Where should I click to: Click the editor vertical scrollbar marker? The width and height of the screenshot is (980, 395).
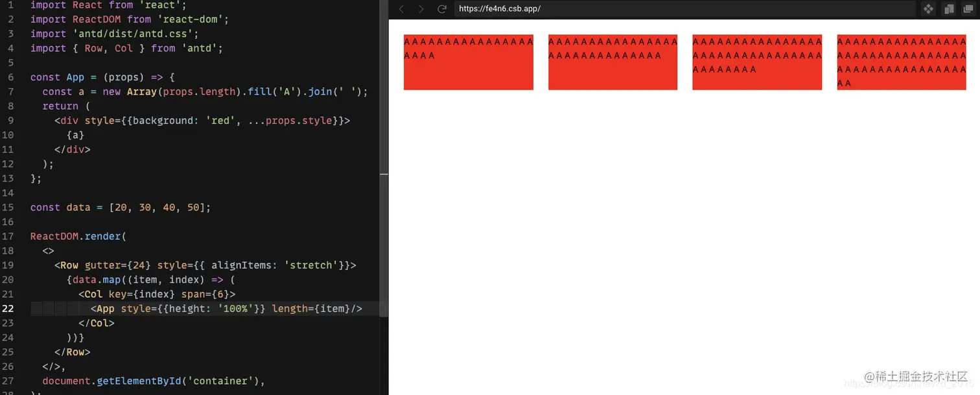coord(384,174)
